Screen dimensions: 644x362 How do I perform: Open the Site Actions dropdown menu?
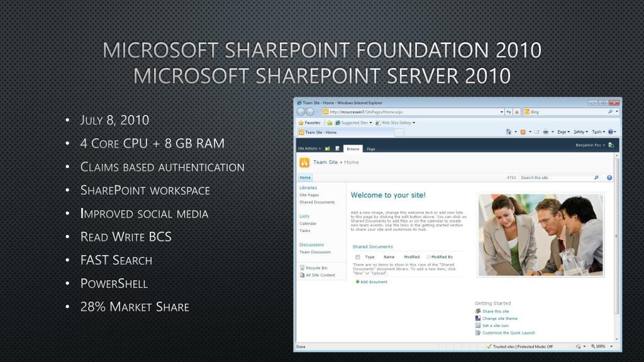click(309, 148)
